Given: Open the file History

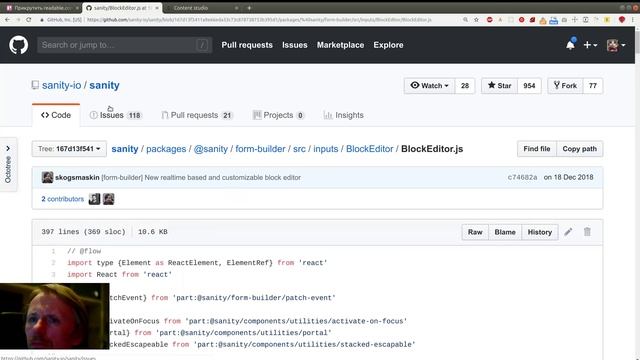Looking at the screenshot, I should (x=540, y=232).
